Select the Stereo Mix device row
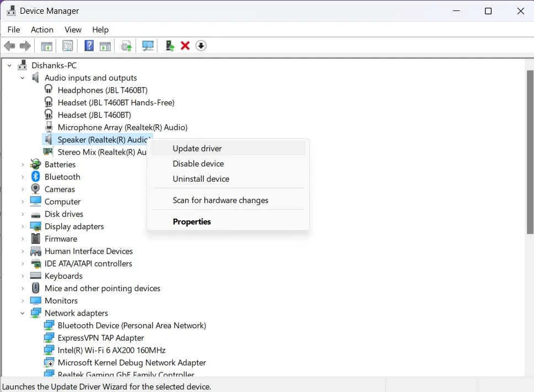The image size is (534, 392). (x=101, y=152)
